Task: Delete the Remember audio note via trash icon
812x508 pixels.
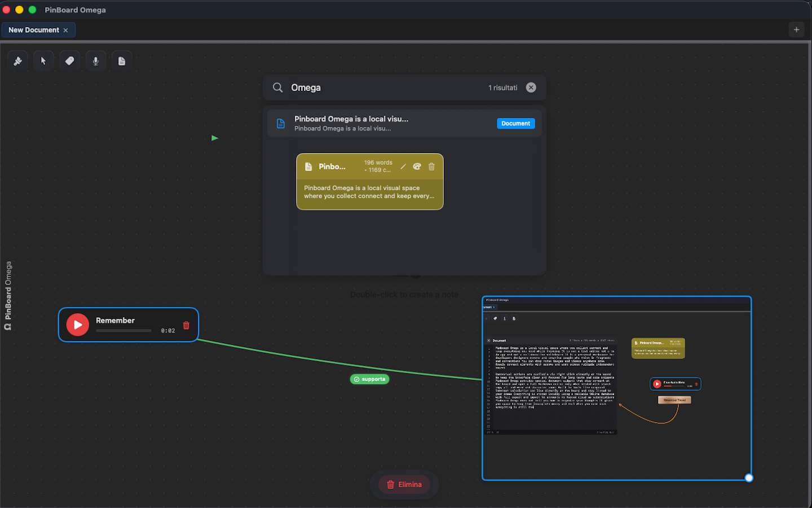Action: [x=186, y=326]
